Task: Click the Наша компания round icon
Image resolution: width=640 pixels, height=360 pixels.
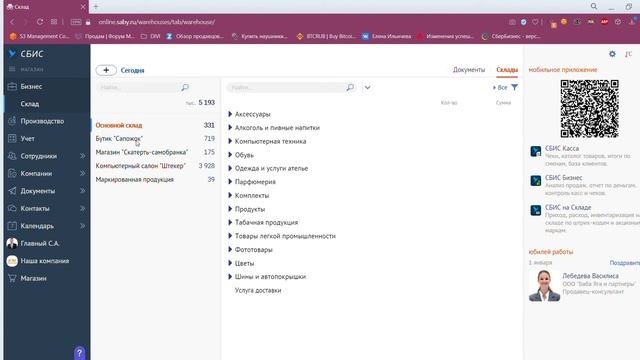Action: point(12,261)
